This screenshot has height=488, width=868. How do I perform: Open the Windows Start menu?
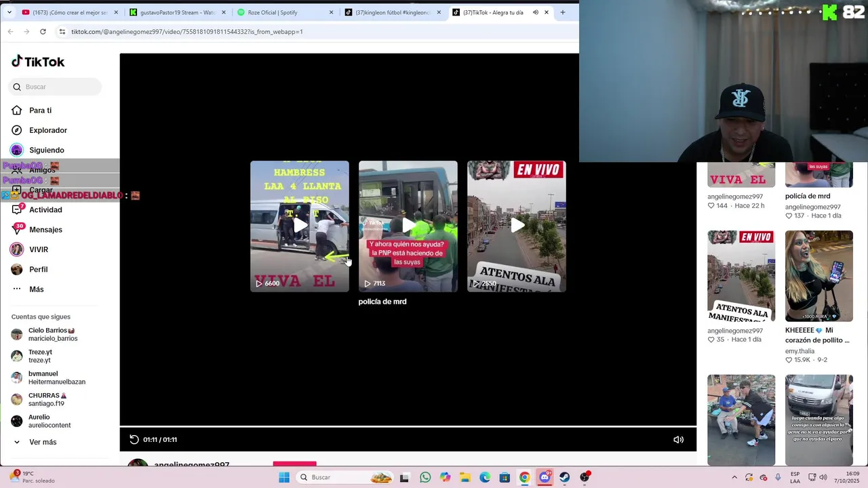point(284,477)
